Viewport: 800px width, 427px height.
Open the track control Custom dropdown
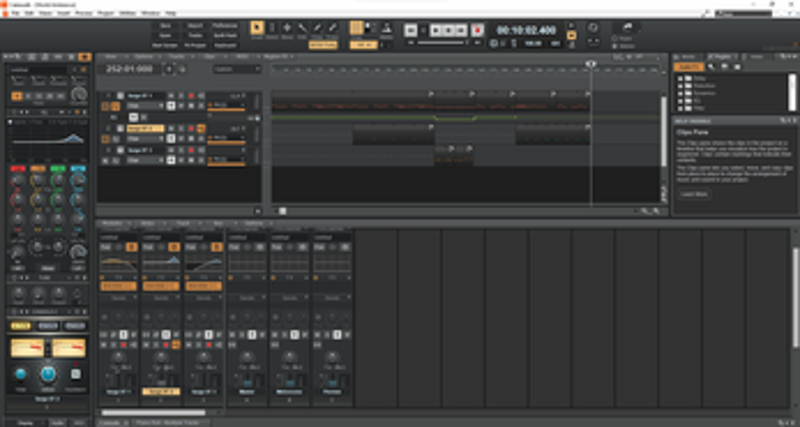(x=237, y=69)
